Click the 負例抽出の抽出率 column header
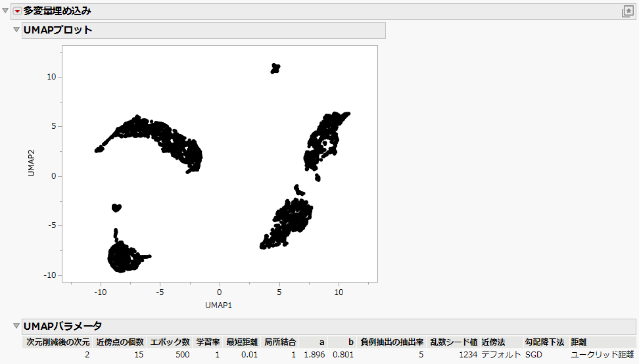639x364 pixels. [392, 342]
